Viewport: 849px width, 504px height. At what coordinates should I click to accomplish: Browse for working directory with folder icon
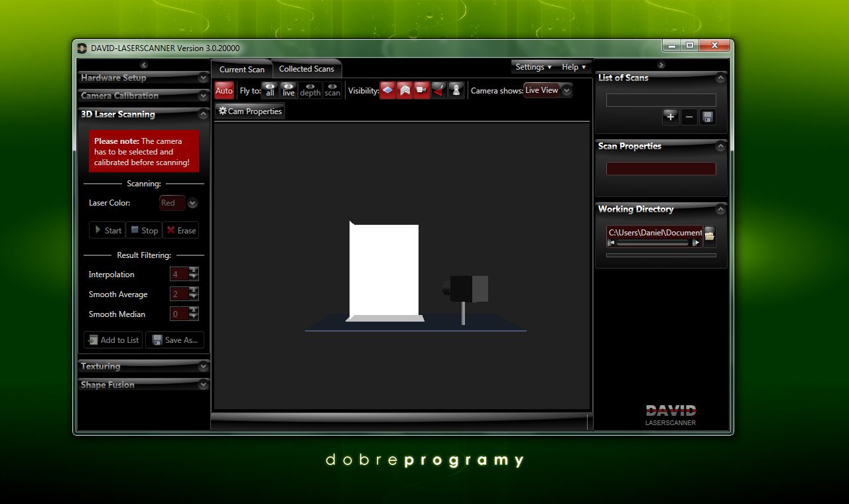(710, 235)
